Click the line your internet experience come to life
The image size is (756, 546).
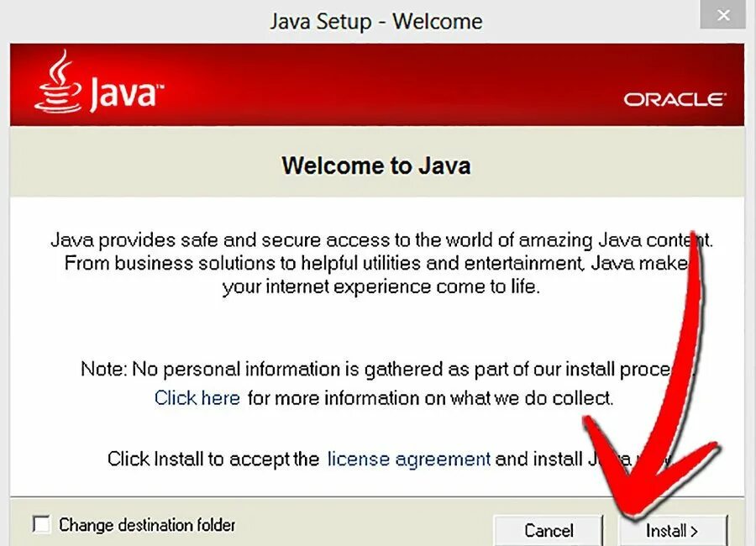tap(381, 287)
